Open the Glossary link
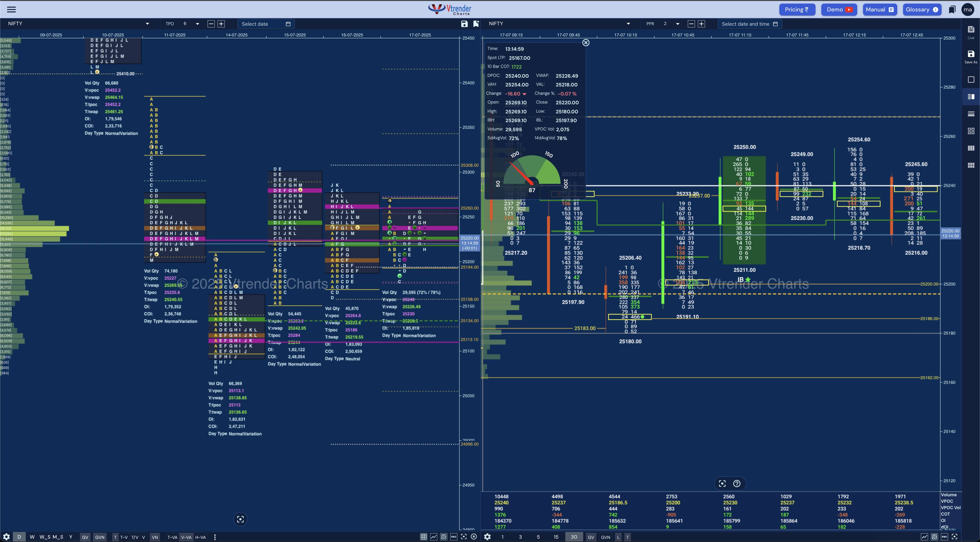Viewport: 980px width, 542px height. [921, 10]
